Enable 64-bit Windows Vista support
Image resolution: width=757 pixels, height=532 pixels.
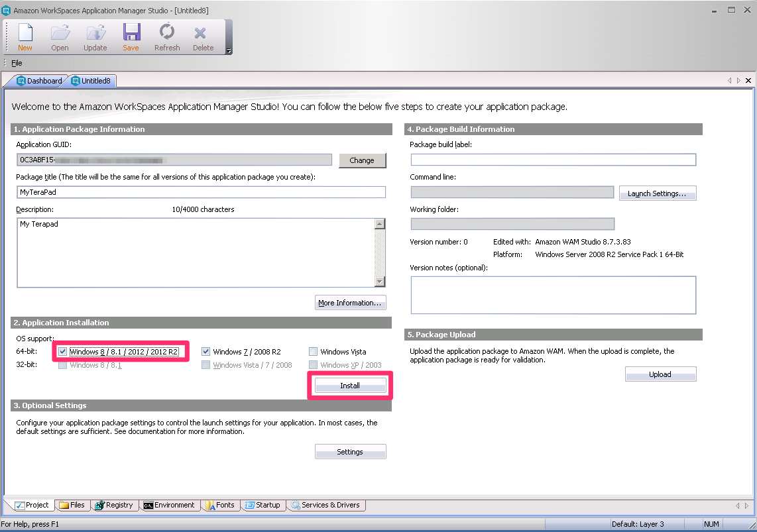[x=313, y=351]
